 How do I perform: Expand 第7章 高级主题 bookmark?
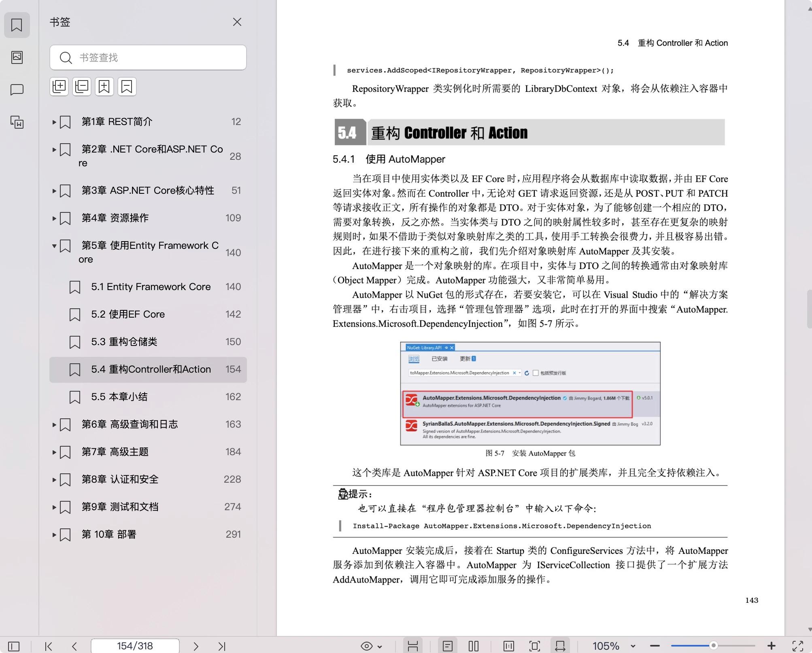(x=54, y=452)
